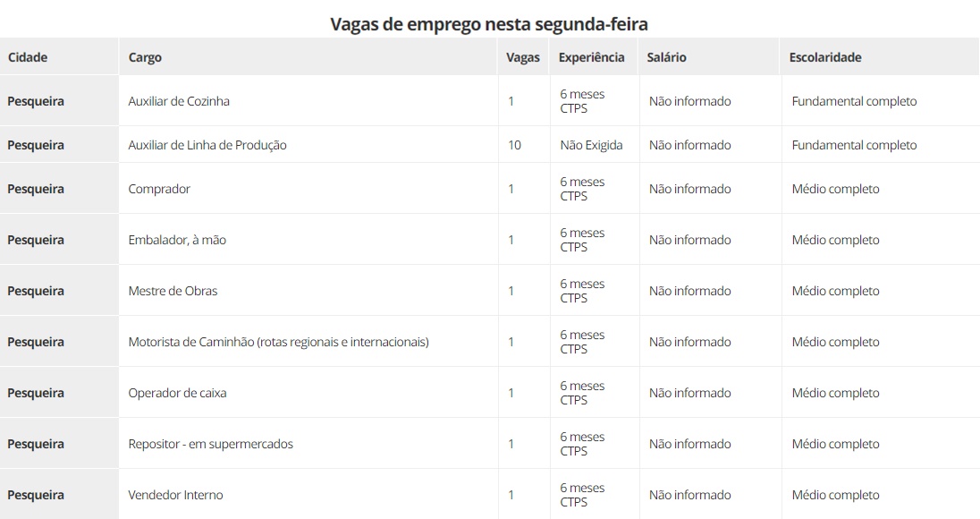Click the Experiência column header

click(x=593, y=57)
